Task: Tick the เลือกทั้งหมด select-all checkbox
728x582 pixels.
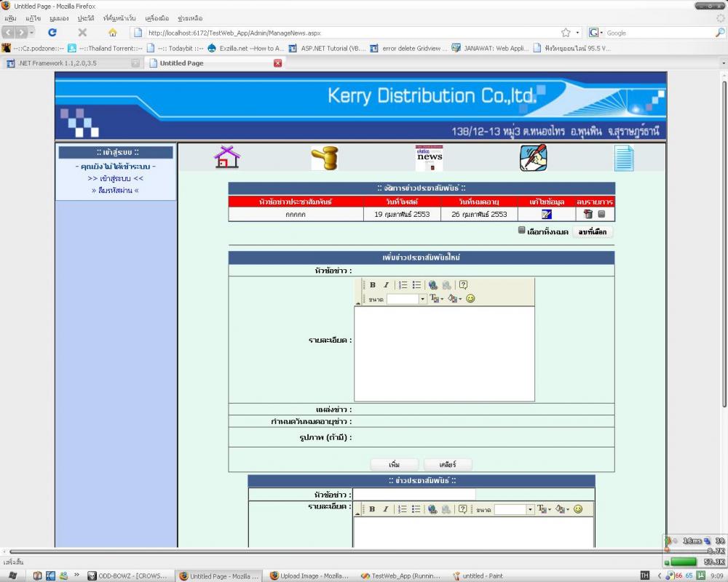Action: pyautogui.click(x=521, y=230)
